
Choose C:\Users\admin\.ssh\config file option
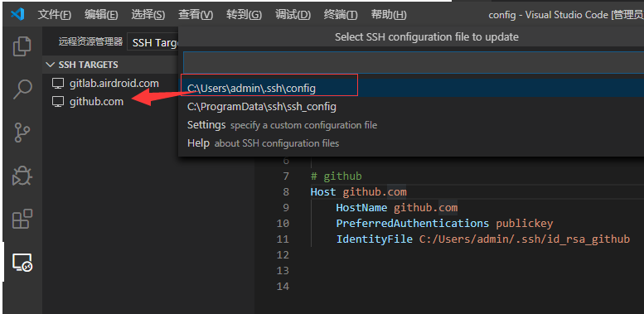(411, 88)
